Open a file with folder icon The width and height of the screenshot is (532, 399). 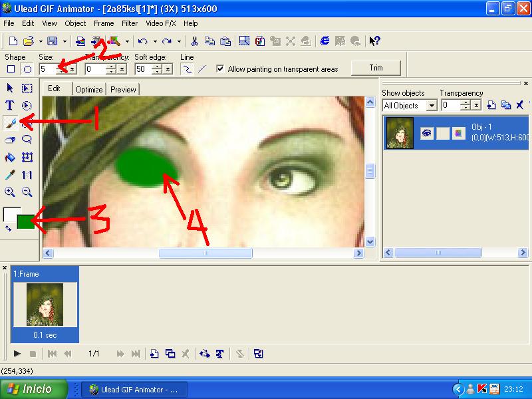[x=29, y=41]
